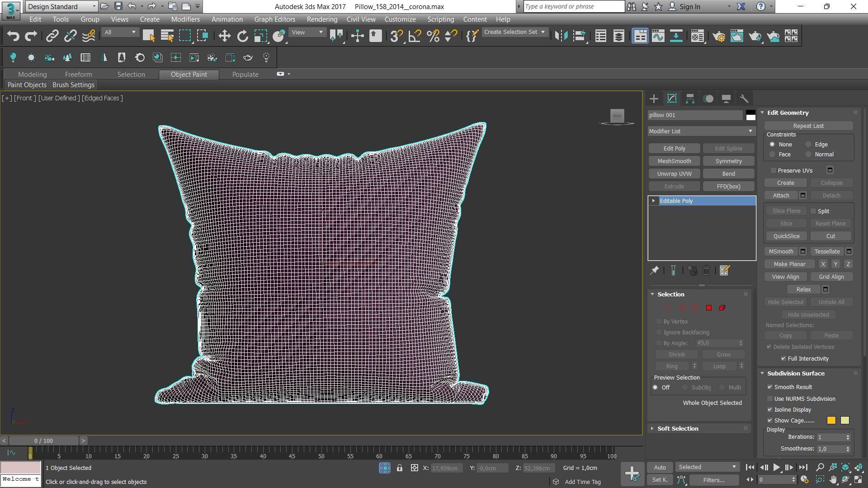Collapse the Subdivision Surface rollout
This screenshot has width=868, height=488.
(795, 373)
